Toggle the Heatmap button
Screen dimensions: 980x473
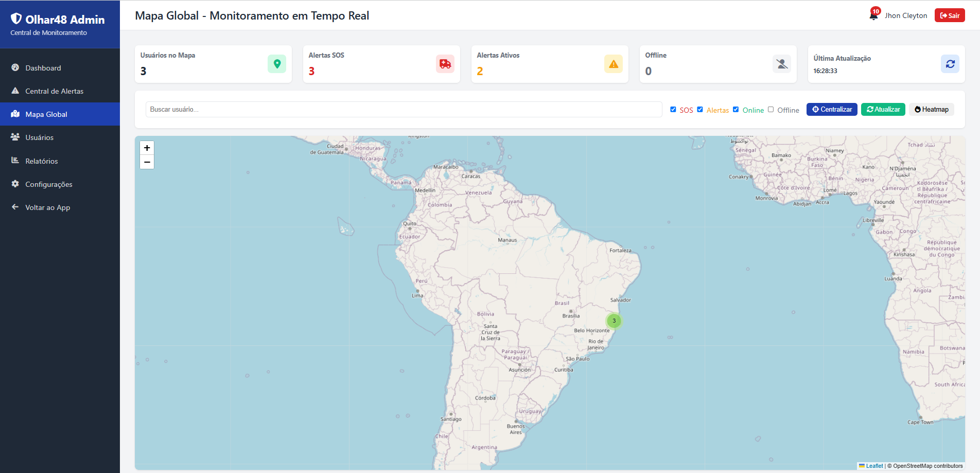coord(931,110)
